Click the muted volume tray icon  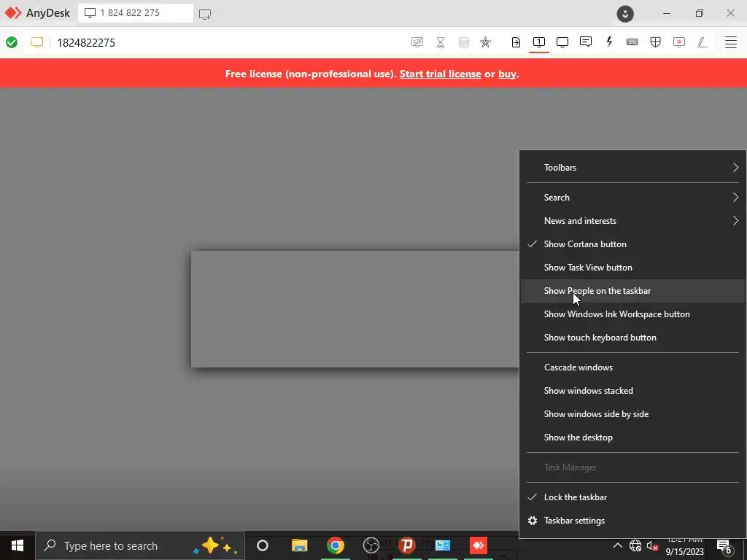pyautogui.click(x=652, y=545)
